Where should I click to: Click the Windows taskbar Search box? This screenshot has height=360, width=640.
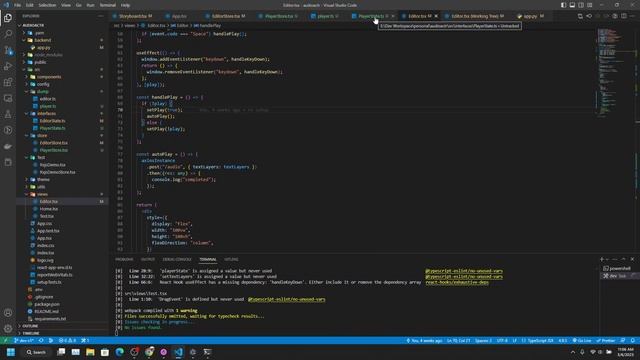(36, 352)
